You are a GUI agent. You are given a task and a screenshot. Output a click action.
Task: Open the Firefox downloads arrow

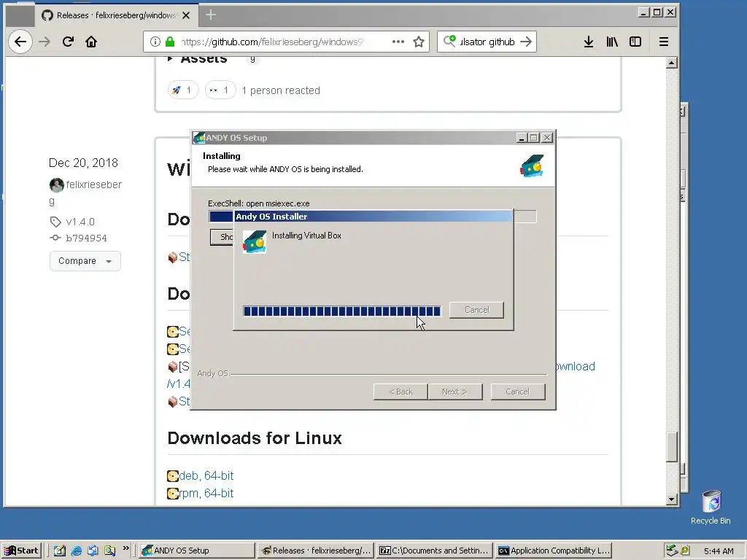(589, 42)
